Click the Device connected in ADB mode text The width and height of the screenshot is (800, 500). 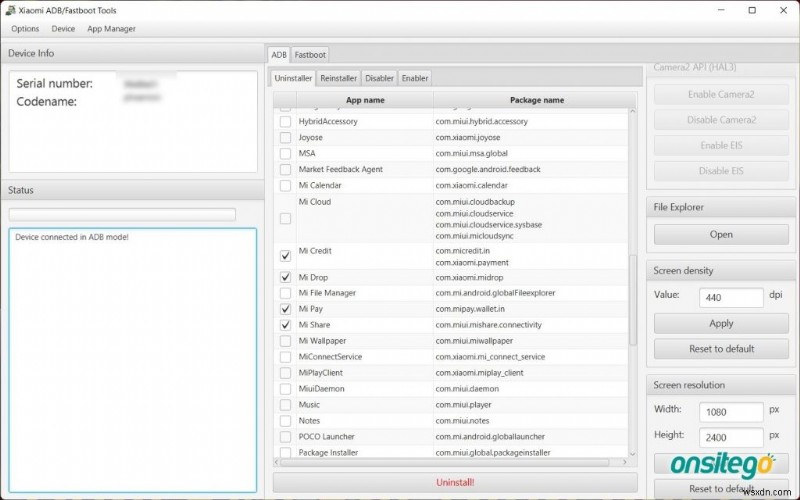[x=71, y=237]
